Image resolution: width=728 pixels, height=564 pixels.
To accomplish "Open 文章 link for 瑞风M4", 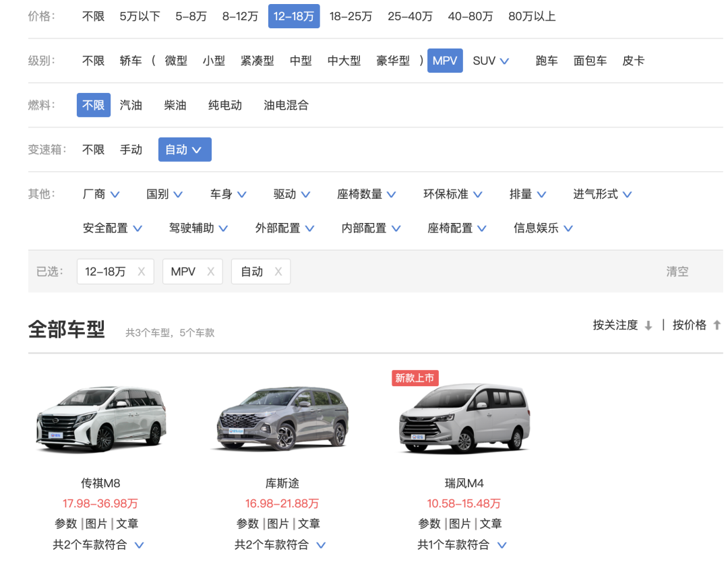I will [491, 524].
